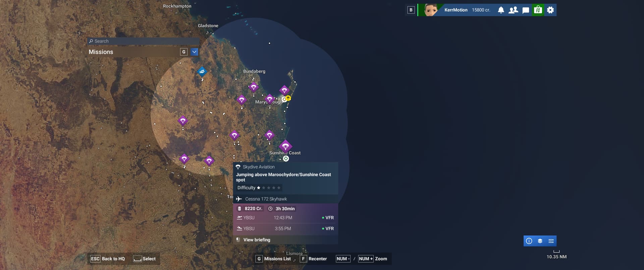Click the Missions panel header

pyautogui.click(x=143, y=52)
